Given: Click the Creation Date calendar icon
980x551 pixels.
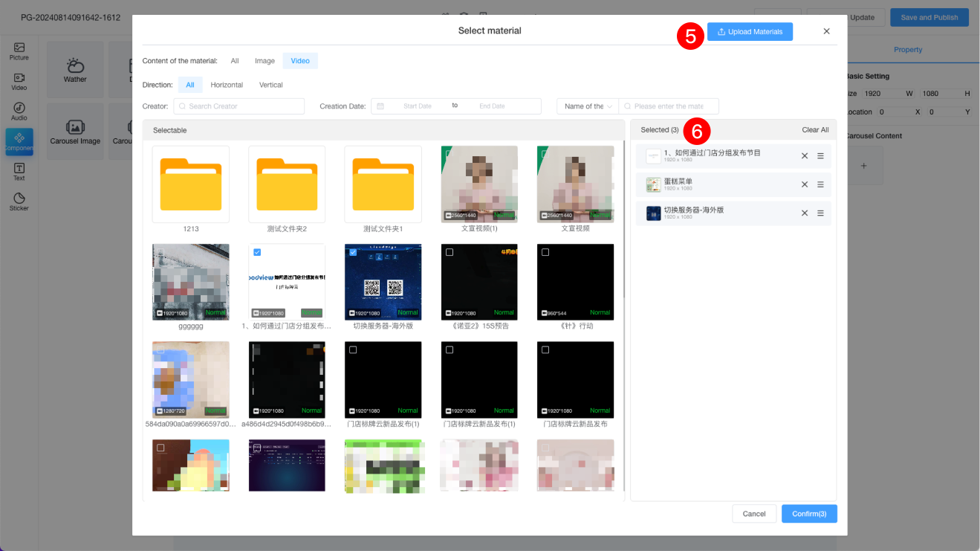Looking at the screenshot, I should [380, 106].
